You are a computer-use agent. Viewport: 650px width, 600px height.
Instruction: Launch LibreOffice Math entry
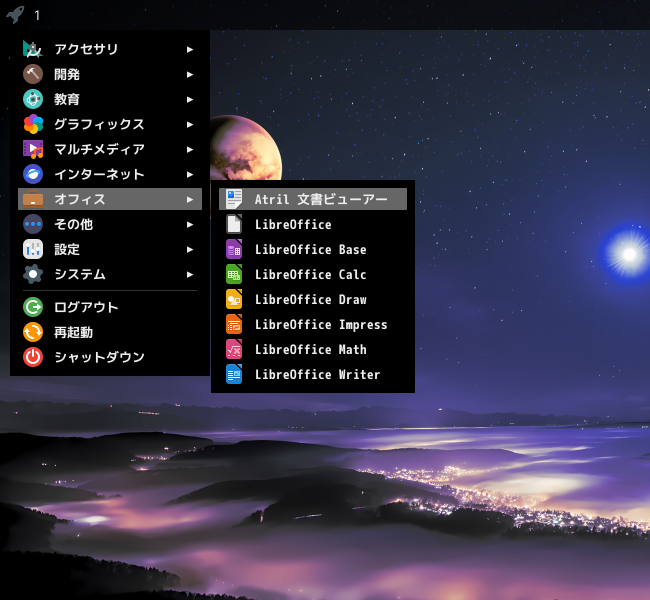tap(313, 349)
